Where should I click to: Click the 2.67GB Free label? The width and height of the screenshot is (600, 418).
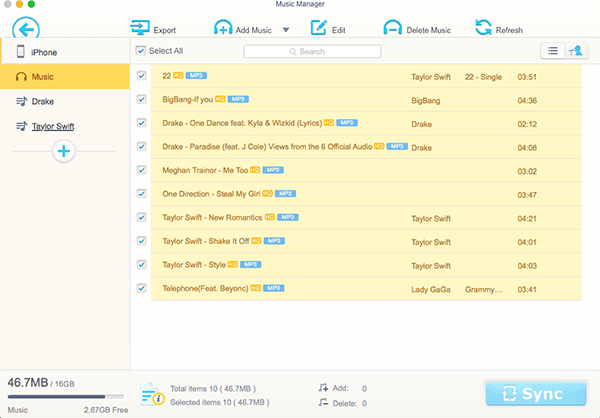pos(106,410)
